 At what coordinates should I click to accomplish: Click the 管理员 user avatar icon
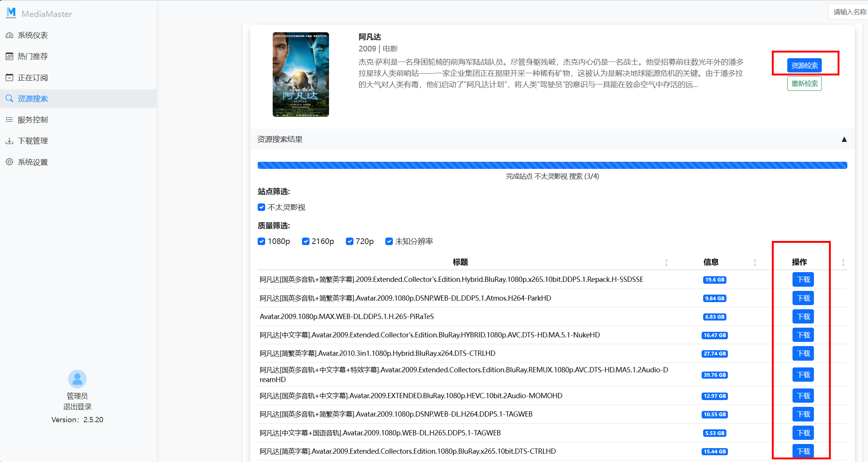pos(77,379)
